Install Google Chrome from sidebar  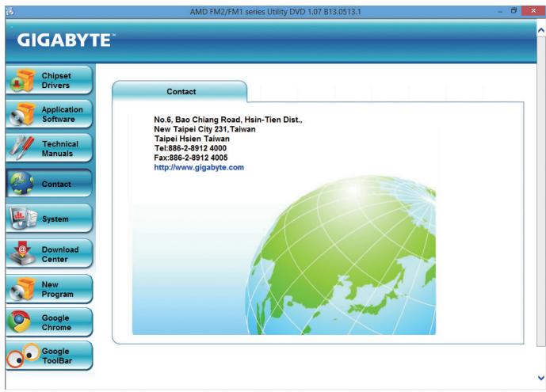[x=49, y=322]
